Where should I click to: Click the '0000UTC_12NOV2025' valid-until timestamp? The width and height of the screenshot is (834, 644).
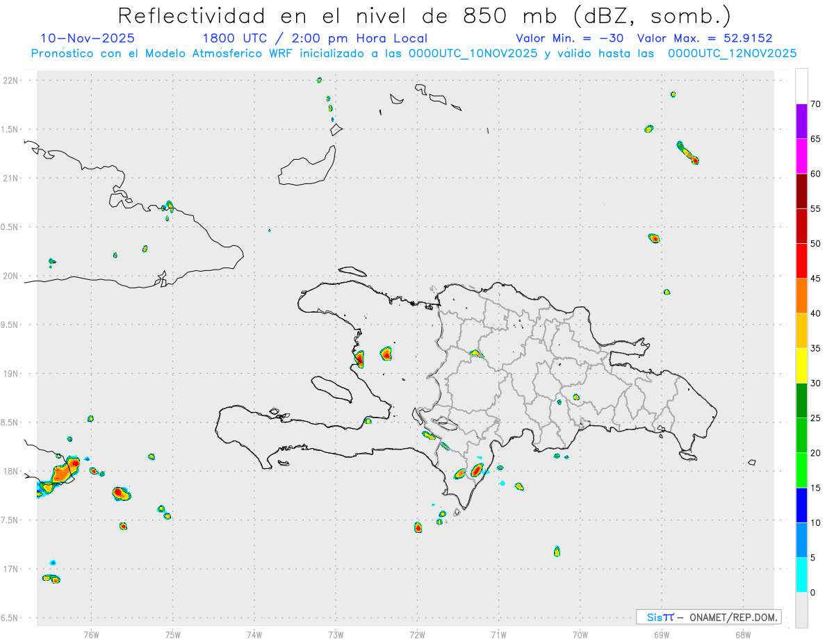[732, 53]
